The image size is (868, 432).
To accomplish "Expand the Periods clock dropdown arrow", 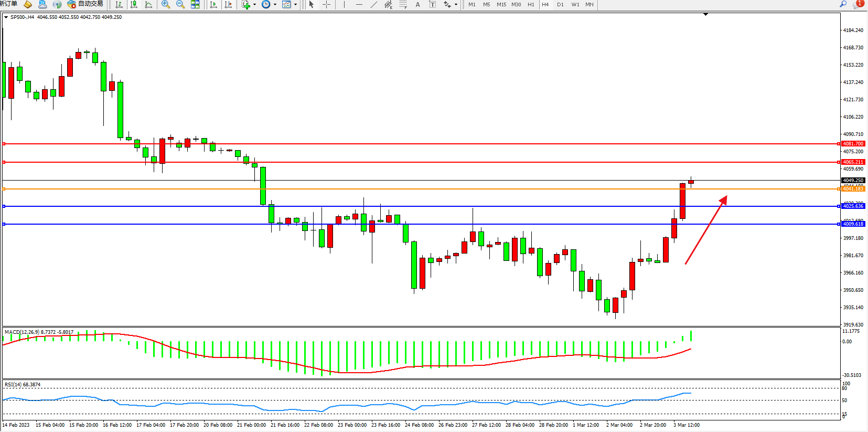I will click(x=275, y=5).
